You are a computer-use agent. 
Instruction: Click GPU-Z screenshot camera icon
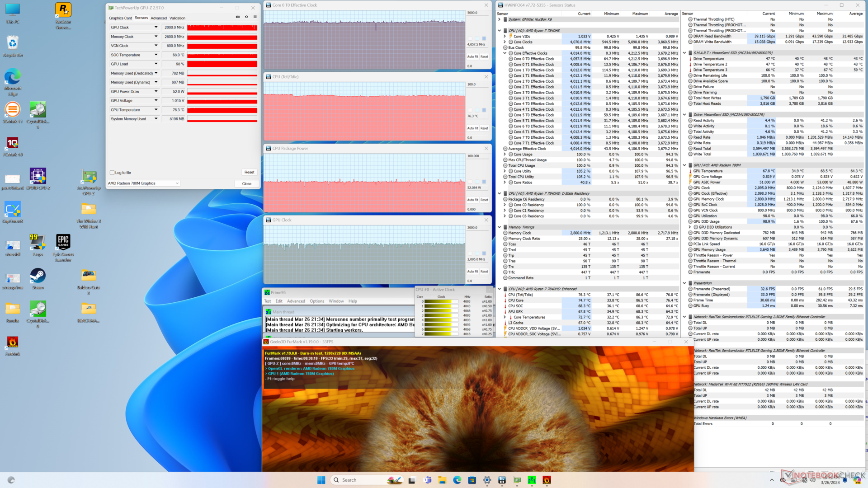238,17
